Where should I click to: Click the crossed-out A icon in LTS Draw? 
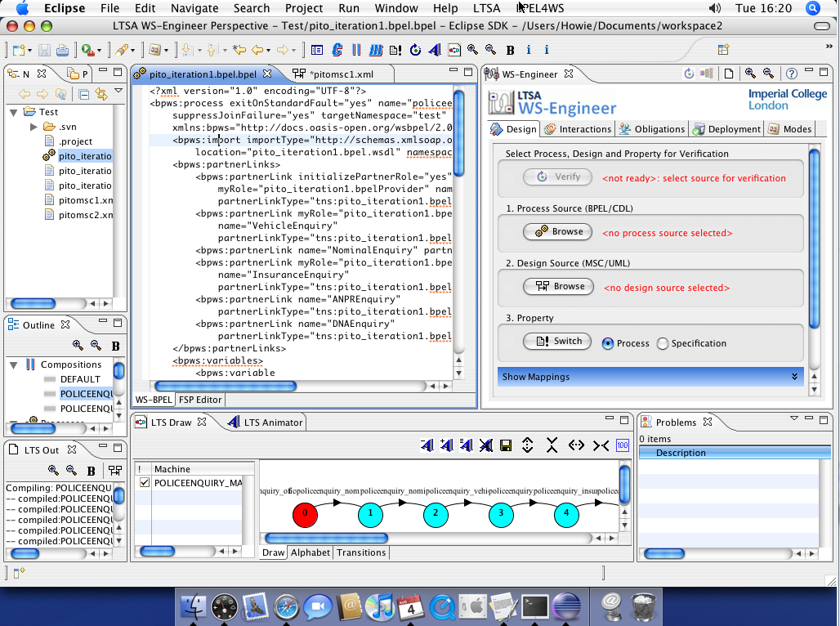[486, 445]
